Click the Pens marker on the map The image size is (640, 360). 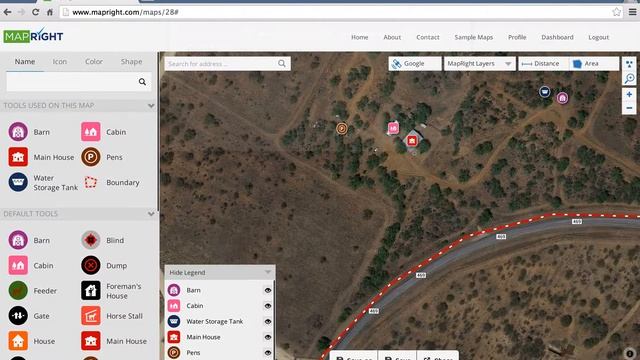[x=342, y=129]
